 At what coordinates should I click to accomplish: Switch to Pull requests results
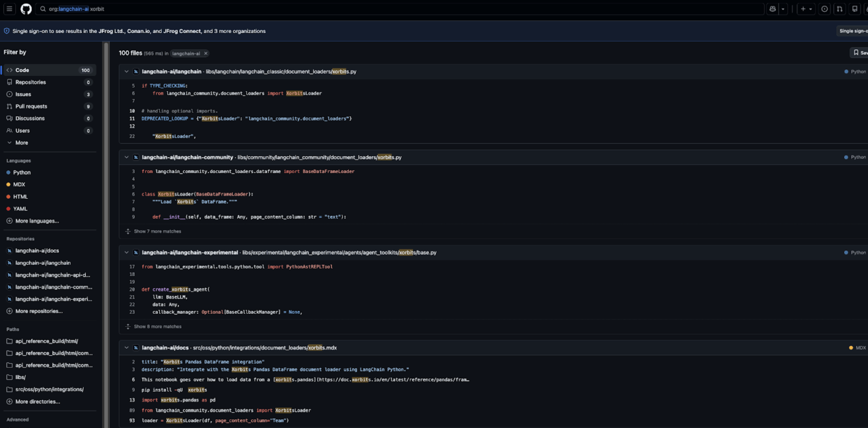tap(31, 106)
